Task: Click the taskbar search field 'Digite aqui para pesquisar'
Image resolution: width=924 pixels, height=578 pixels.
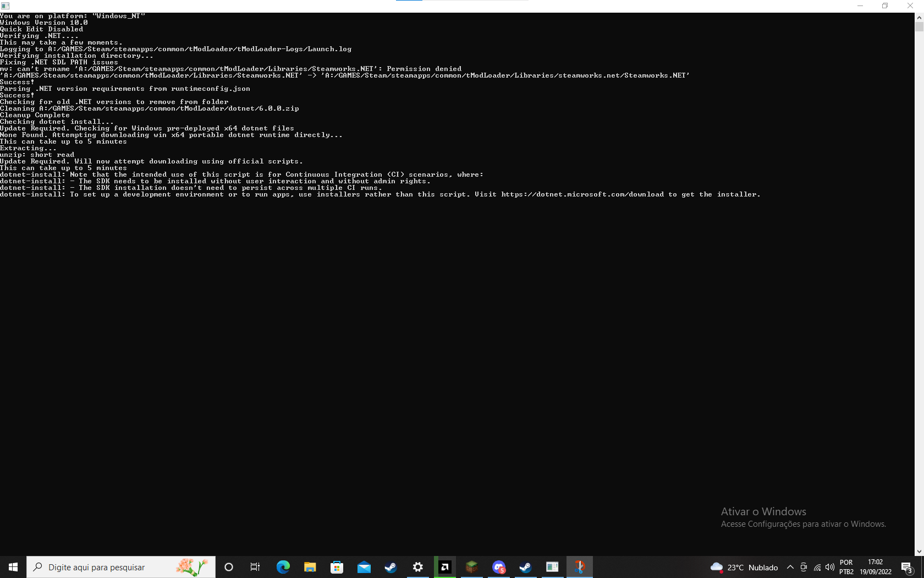Action: (121, 567)
